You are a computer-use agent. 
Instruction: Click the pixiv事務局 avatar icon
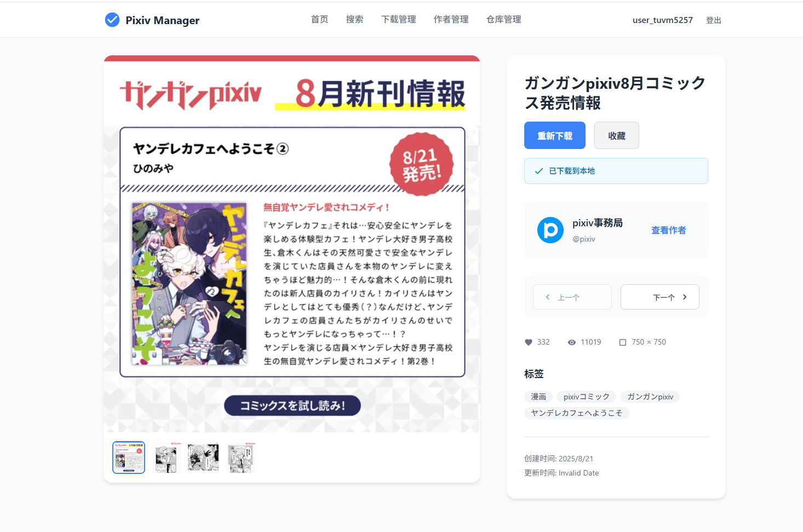click(x=550, y=230)
